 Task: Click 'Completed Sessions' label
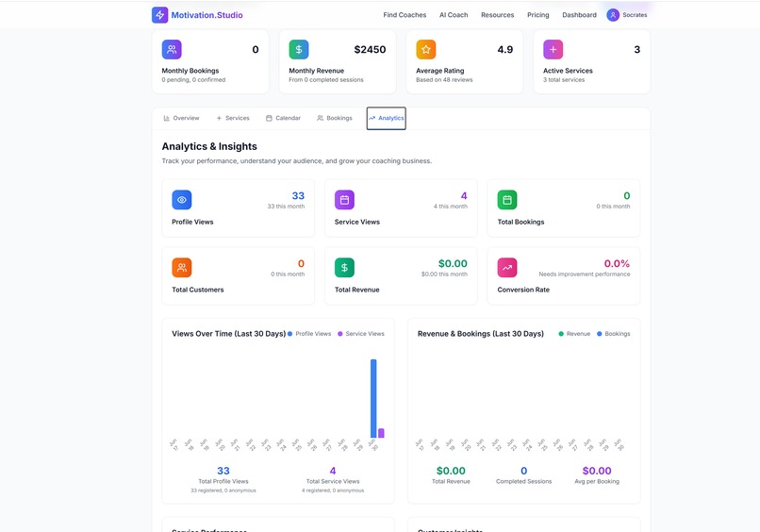click(x=524, y=482)
